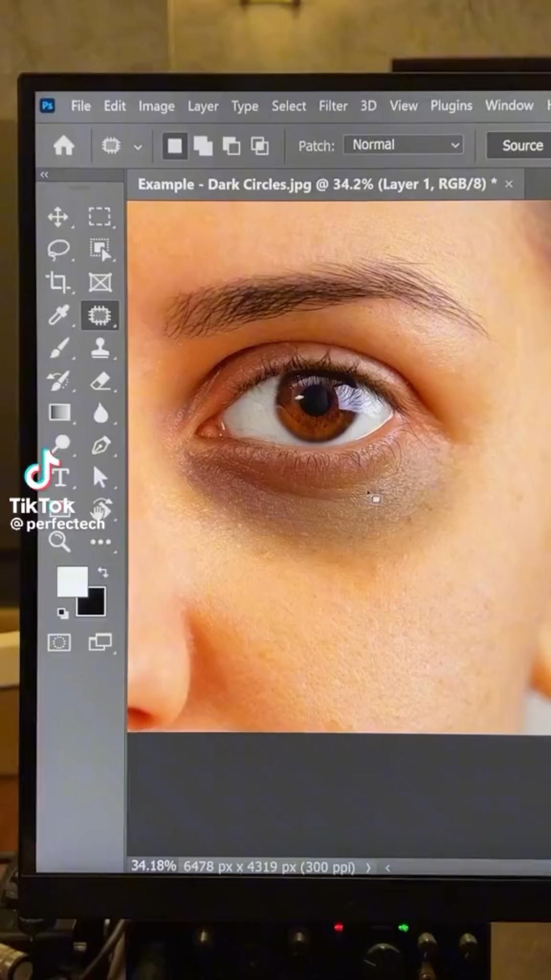Viewport: 551px width, 980px height.
Task: Open the View menu
Action: coord(404,106)
